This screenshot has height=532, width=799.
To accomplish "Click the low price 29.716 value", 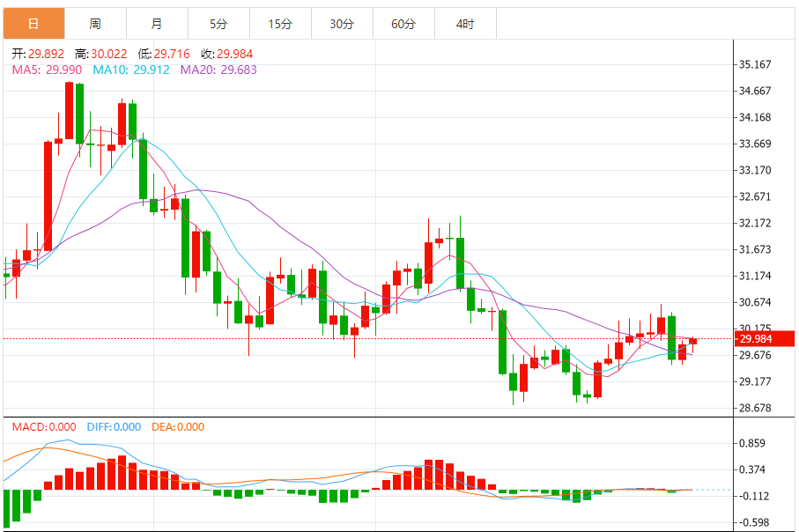I will click(172, 54).
